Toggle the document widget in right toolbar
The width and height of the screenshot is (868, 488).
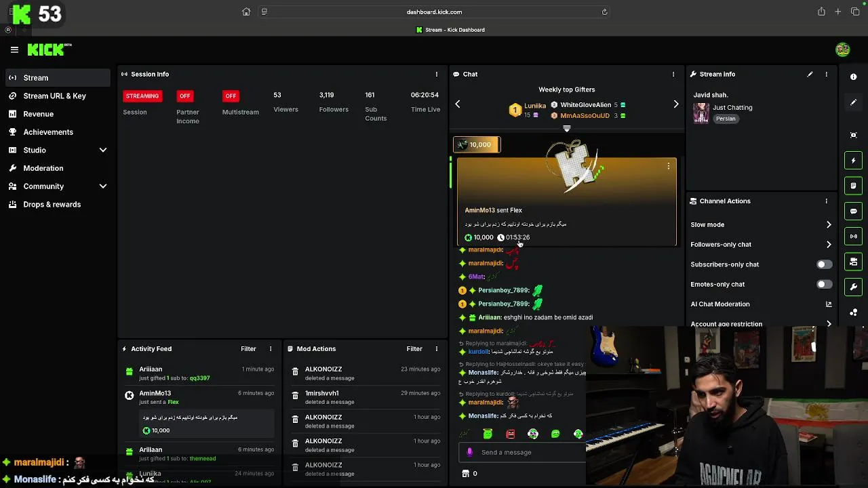pos(854,186)
